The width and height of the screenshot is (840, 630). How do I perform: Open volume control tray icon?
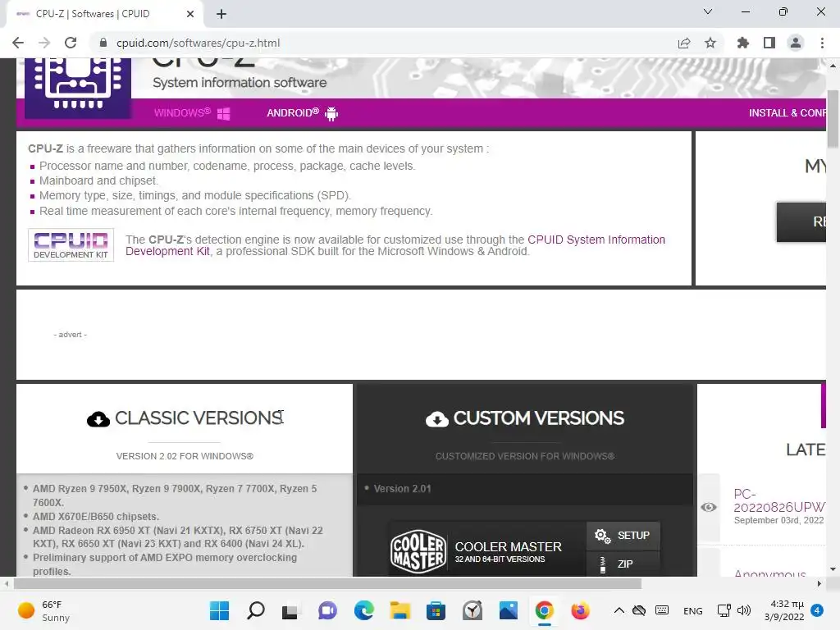[744, 610]
